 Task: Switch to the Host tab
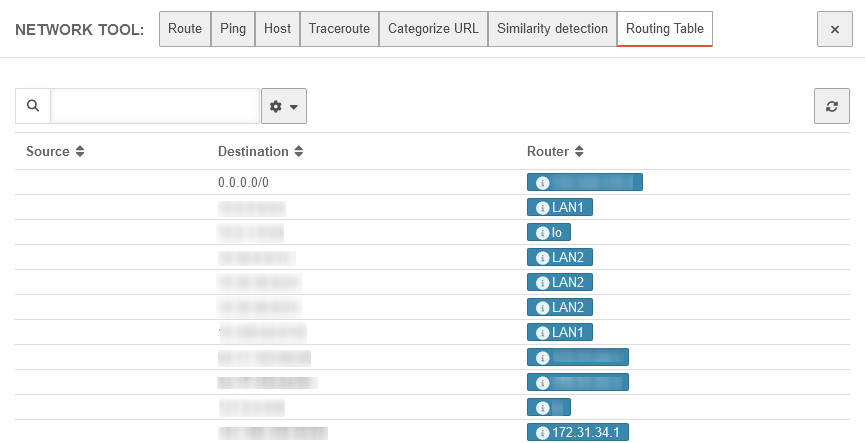pos(277,29)
